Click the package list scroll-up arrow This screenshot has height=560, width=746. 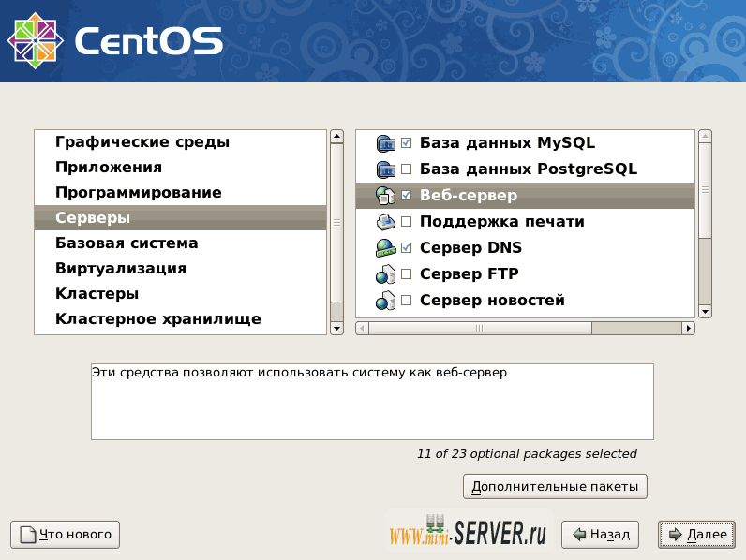pyautogui.click(x=705, y=137)
